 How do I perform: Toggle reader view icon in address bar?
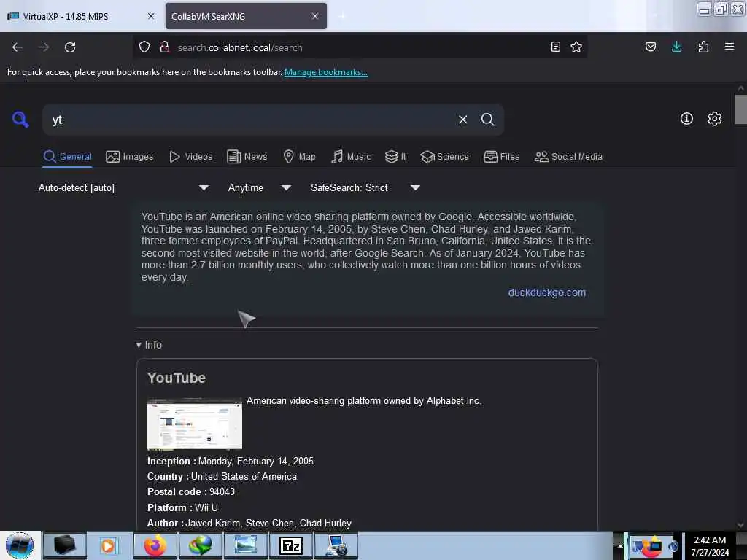tap(555, 47)
